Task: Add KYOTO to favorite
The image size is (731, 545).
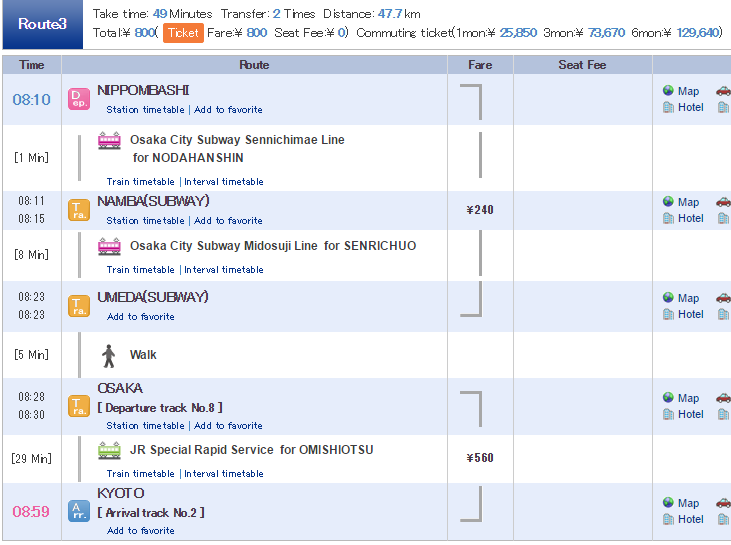Action: click(141, 531)
